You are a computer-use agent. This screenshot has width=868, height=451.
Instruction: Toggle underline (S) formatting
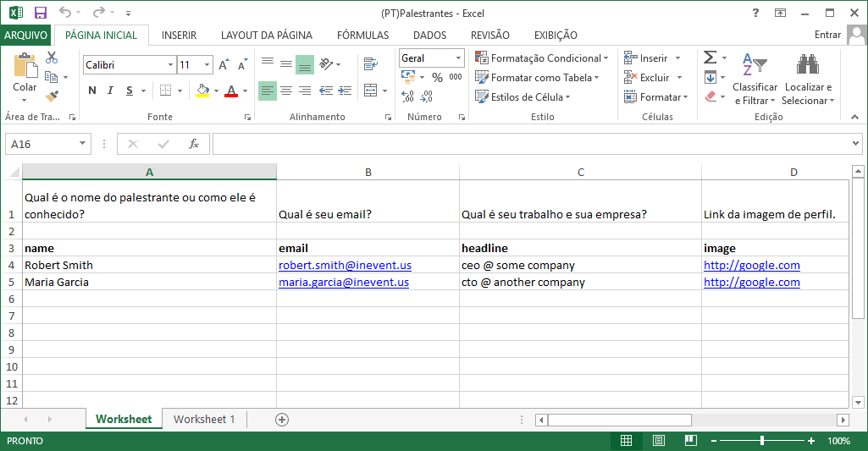(129, 91)
